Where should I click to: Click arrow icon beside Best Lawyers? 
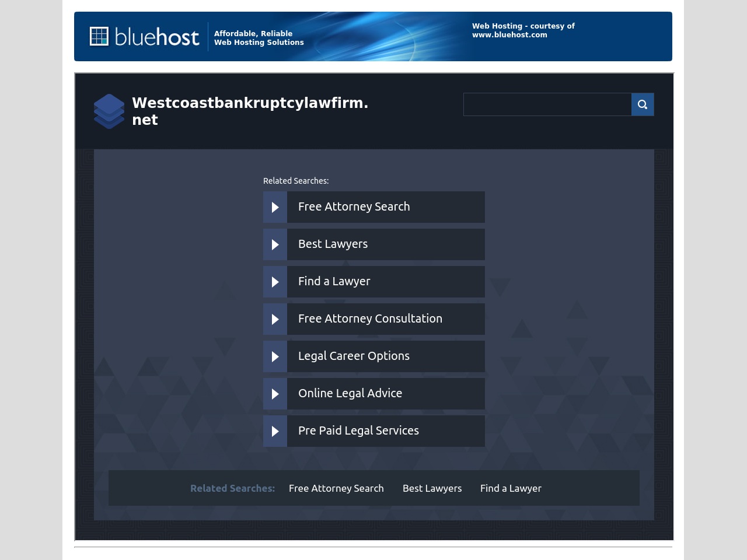tap(275, 244)
